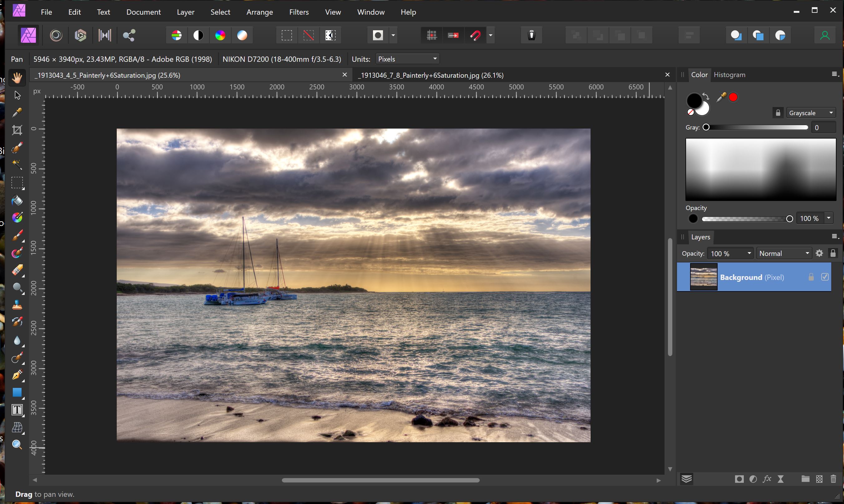Select the Rectangle shape tool
Viewport: 844px width, 504px height.
click(17, 393)
